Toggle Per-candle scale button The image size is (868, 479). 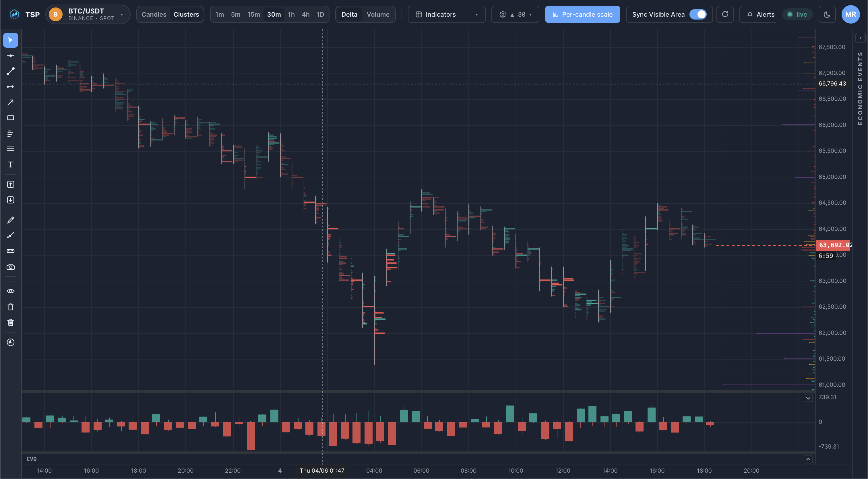(582, 14)
